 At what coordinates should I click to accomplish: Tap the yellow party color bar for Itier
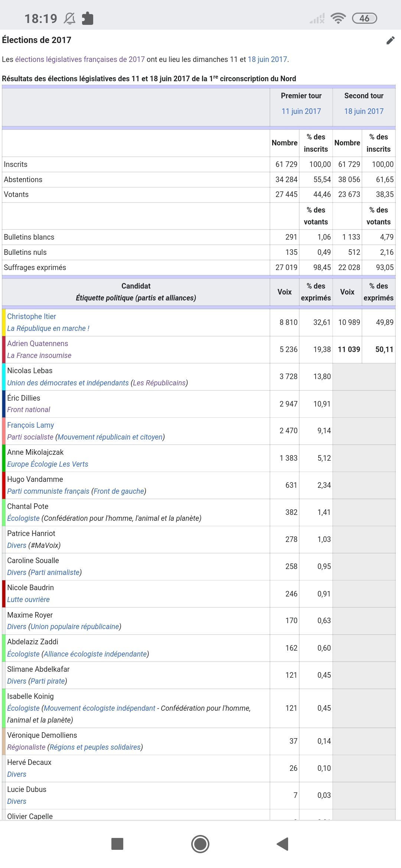pos(4,322)
